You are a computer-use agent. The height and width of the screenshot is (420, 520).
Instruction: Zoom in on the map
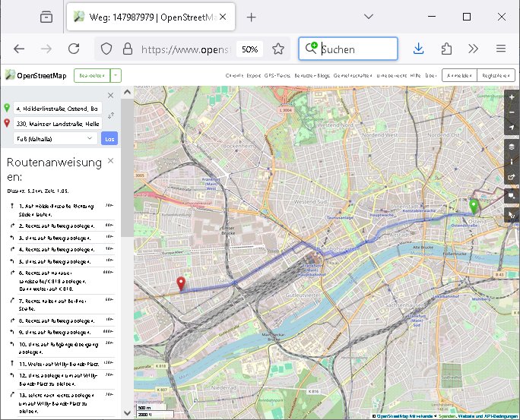click(512, 97)
